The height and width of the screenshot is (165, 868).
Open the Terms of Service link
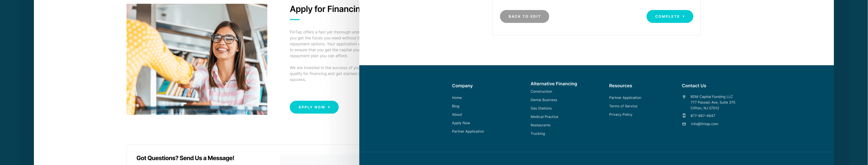point(623,106)
